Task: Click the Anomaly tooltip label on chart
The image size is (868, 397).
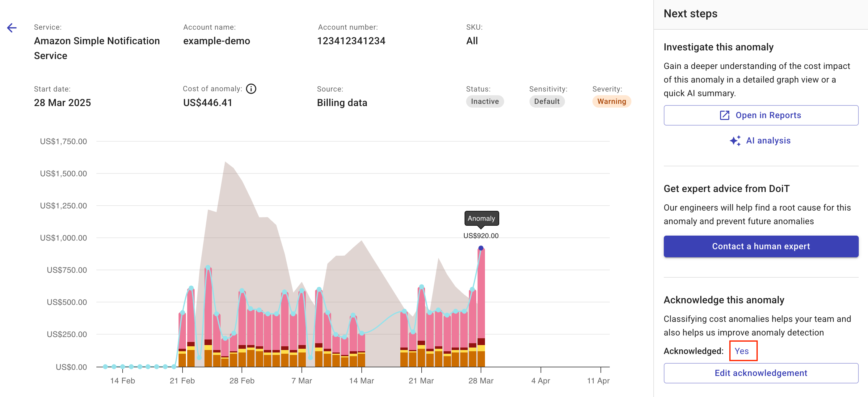Action: pos(481,219)
